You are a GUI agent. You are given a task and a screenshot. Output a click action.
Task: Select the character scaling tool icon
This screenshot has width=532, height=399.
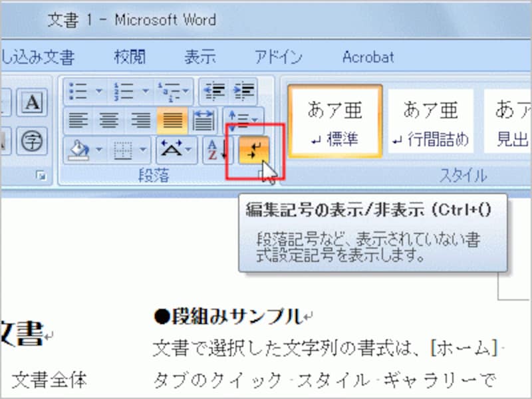[172, 150]
